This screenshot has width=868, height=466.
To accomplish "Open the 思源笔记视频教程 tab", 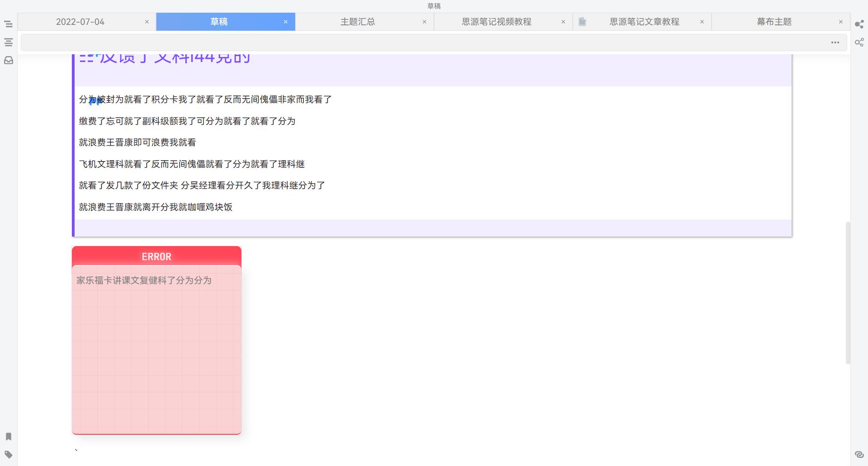I will click(x=496, y=22).
